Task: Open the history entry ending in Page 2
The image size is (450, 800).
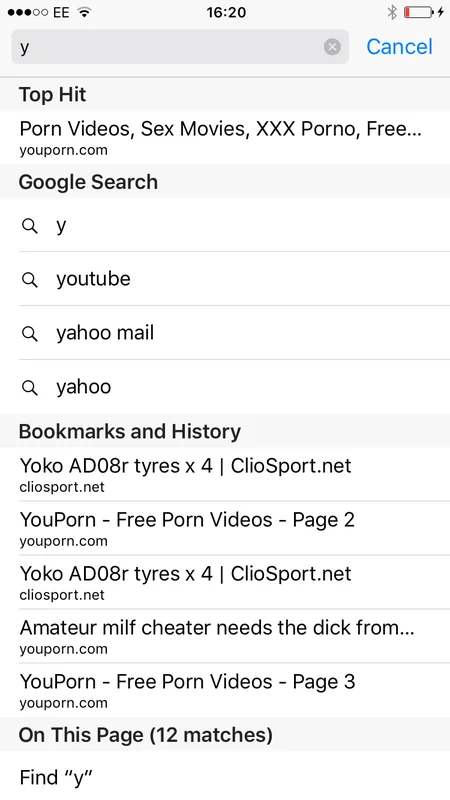Action: click(x=225, y=529)
